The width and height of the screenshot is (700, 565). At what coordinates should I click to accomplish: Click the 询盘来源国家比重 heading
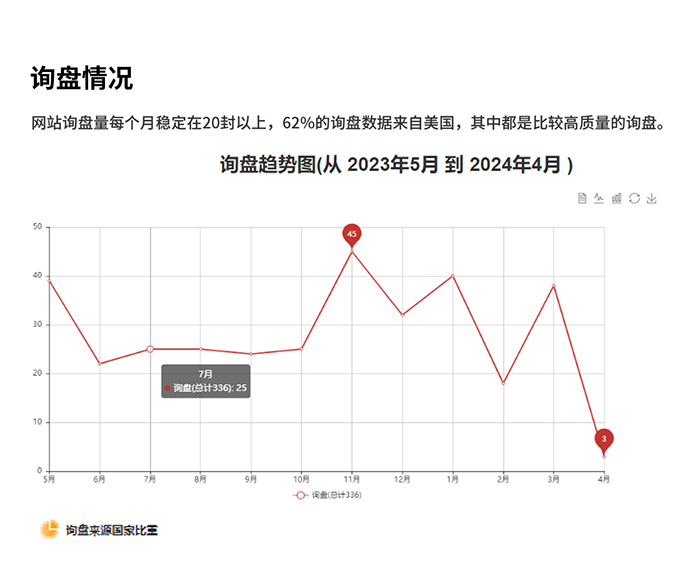(x=111, y=529)
